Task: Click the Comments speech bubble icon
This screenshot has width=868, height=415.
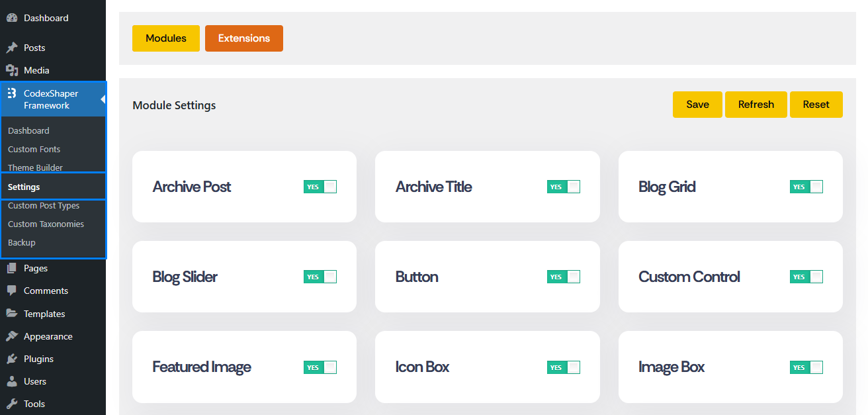Action: coord(11,291)
